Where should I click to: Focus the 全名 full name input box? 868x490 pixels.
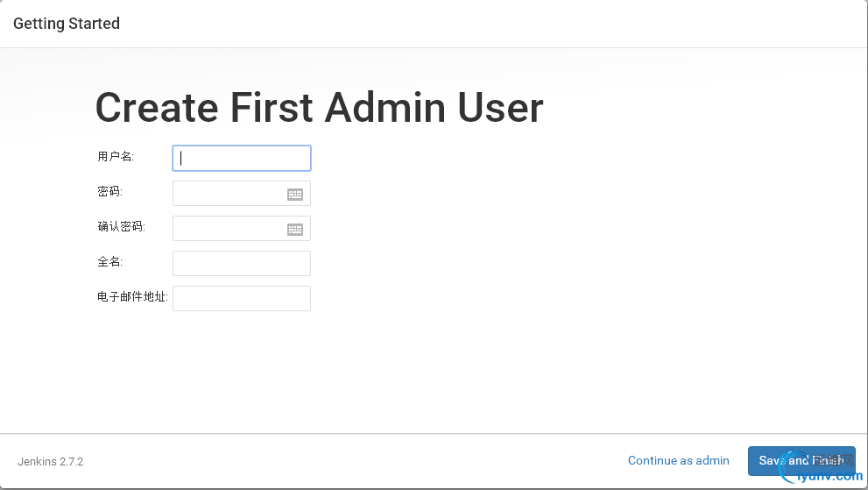[x=242, y=263]
